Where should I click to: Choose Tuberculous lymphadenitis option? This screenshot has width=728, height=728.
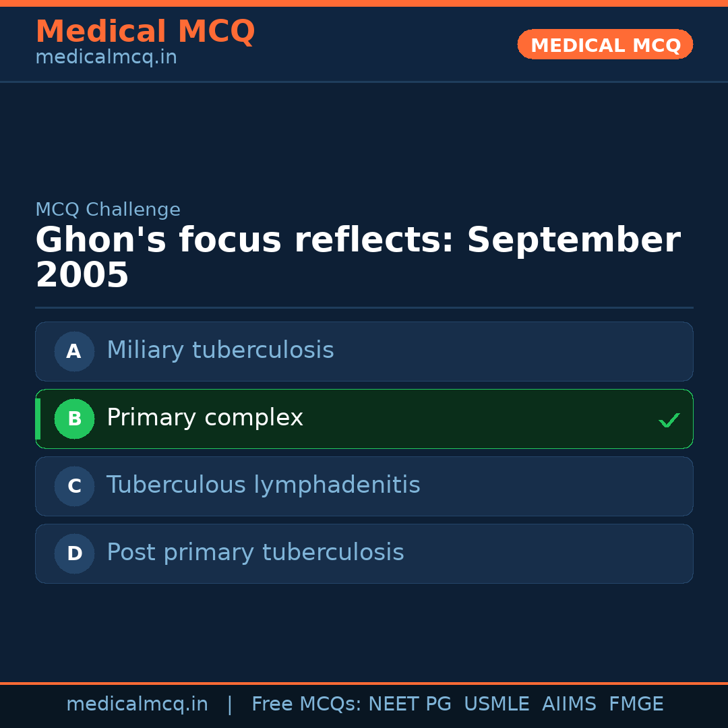pos(263,485)
